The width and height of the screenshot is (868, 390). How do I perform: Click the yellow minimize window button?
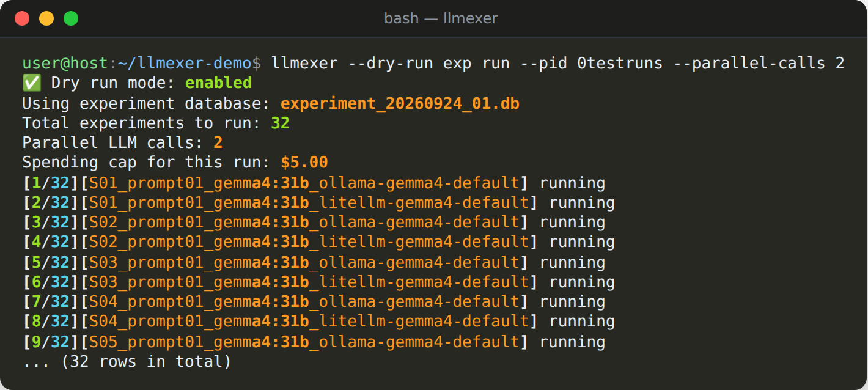coord(46,18)
